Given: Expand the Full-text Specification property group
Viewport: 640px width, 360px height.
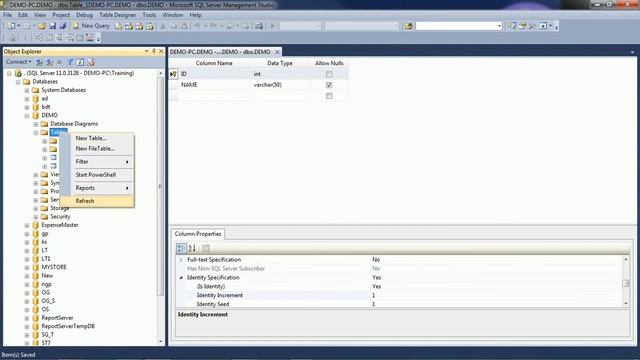Looking at the screenshot, I should [x=181, y=260].
